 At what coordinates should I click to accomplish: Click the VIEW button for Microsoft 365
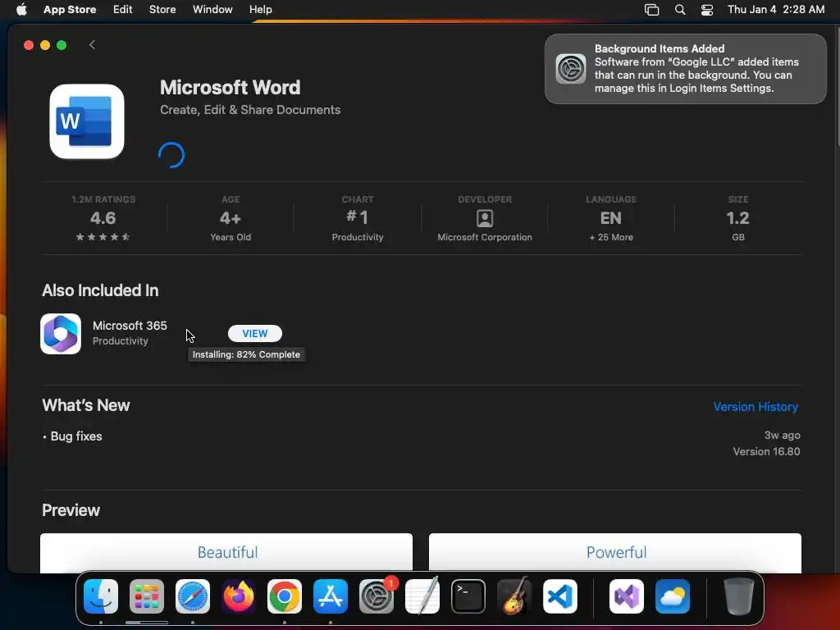255,333
